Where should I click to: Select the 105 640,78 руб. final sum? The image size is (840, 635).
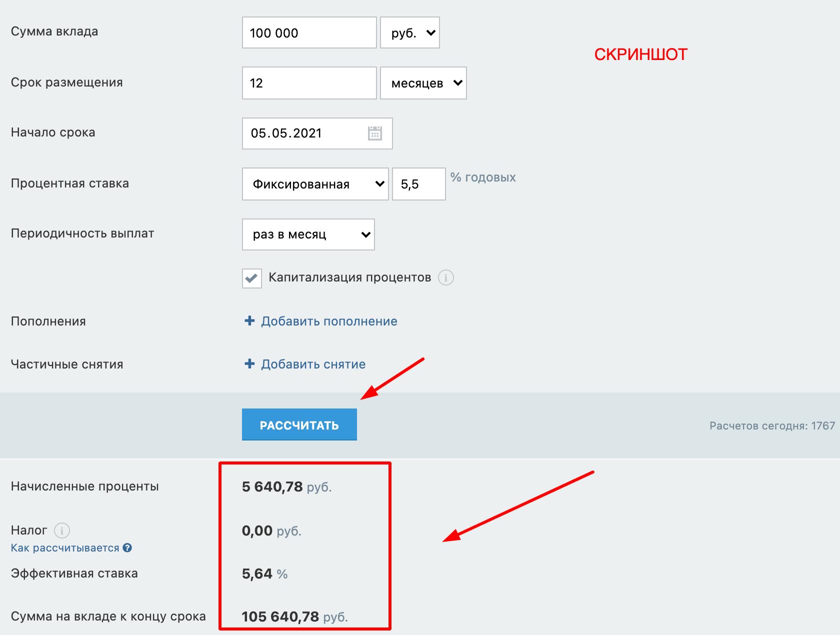295,616
